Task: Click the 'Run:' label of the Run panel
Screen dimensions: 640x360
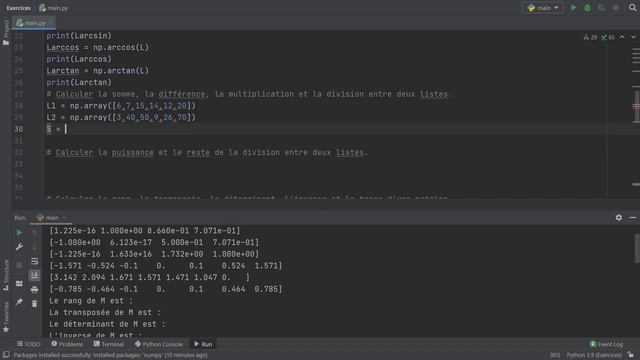Action: point(20,218)
